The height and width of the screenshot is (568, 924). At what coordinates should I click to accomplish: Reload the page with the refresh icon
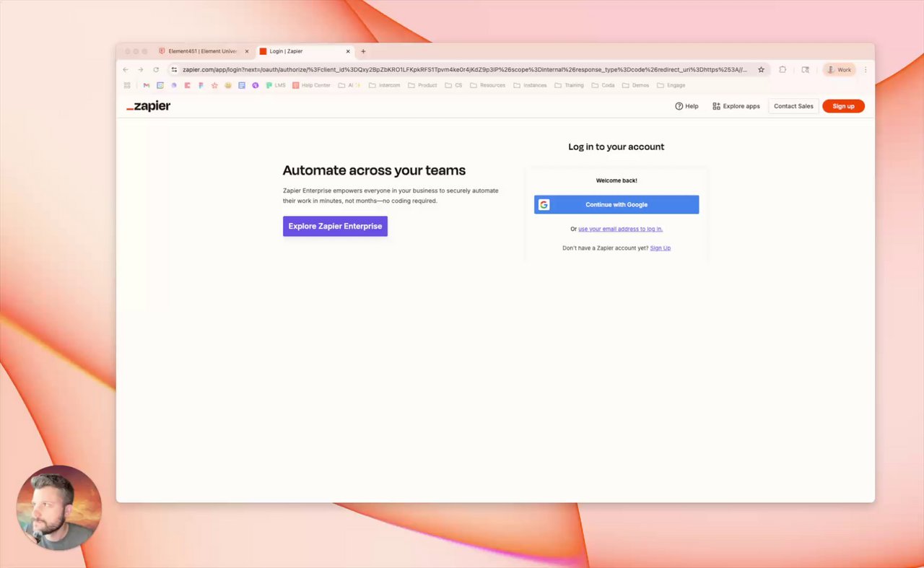coord(155,70)
